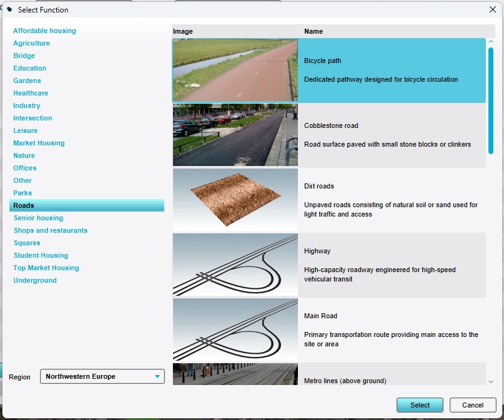Choose the Underground category
The width and height of the screenshot is (504, 420).
tap(35, 280)
